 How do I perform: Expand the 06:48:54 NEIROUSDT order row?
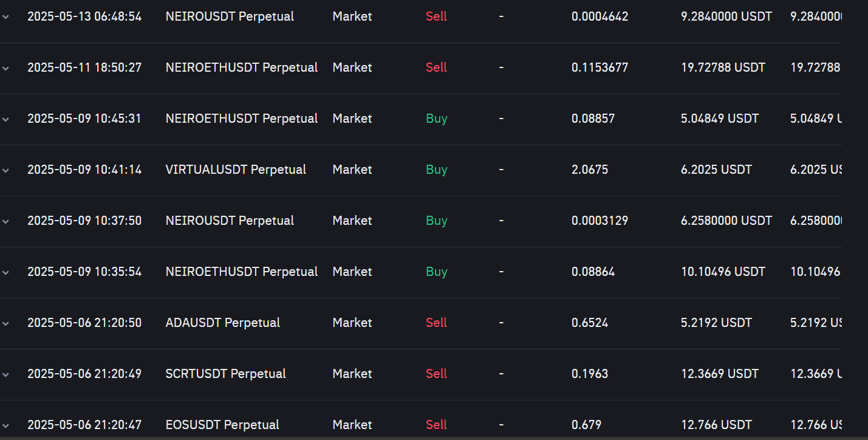click(5, 17)
